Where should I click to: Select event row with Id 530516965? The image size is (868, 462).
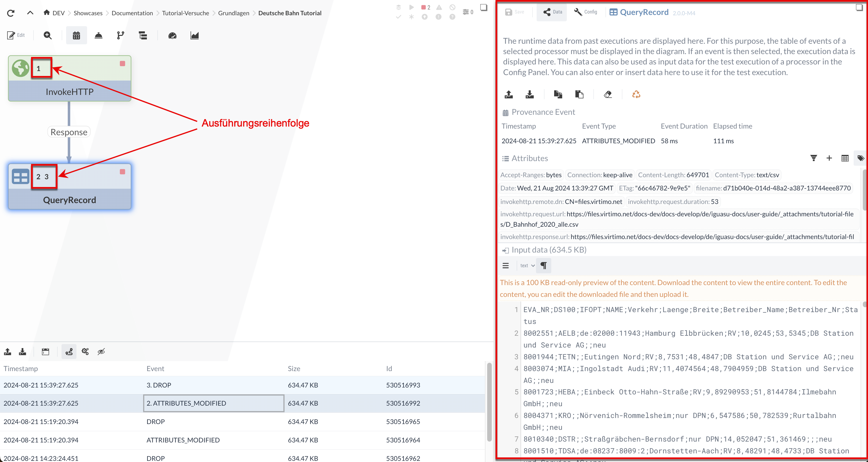[243, 421]
